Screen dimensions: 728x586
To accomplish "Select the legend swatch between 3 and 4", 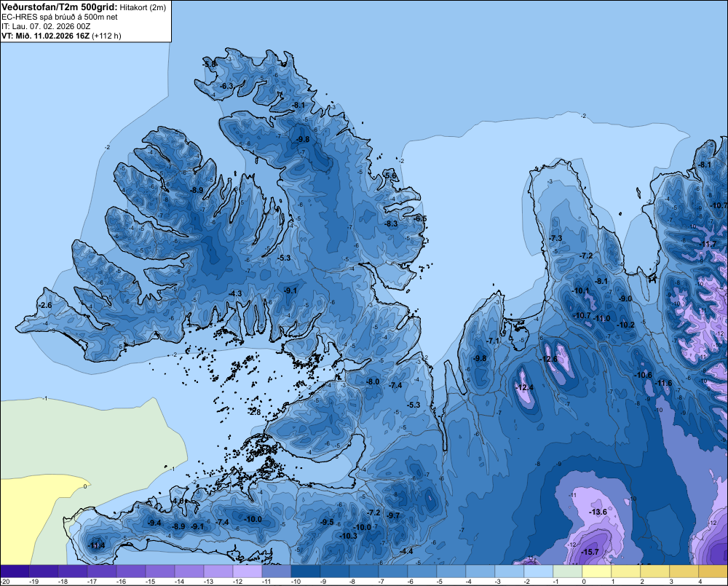I will [x=684, y=571].
